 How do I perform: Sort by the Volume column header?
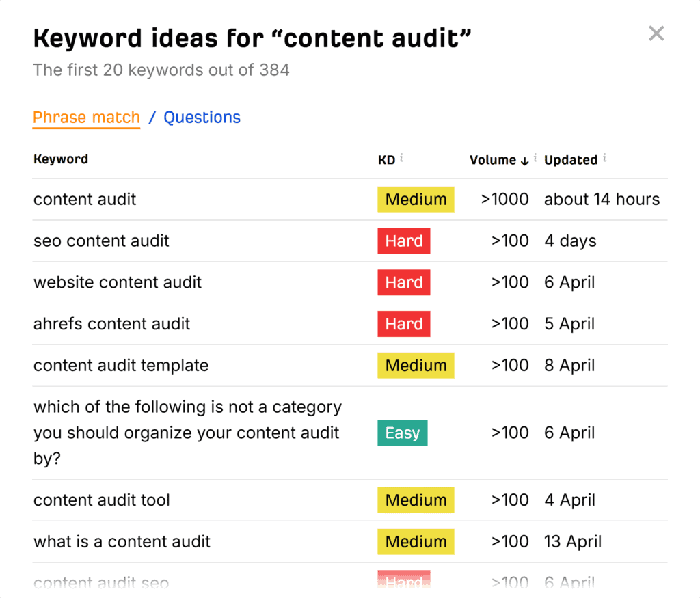492,160
